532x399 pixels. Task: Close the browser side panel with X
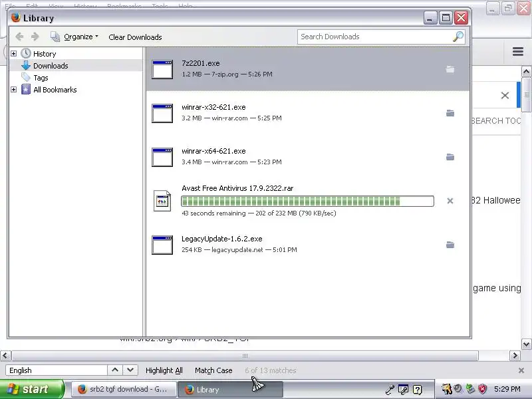pyautogui.click(x=505, y=95)
